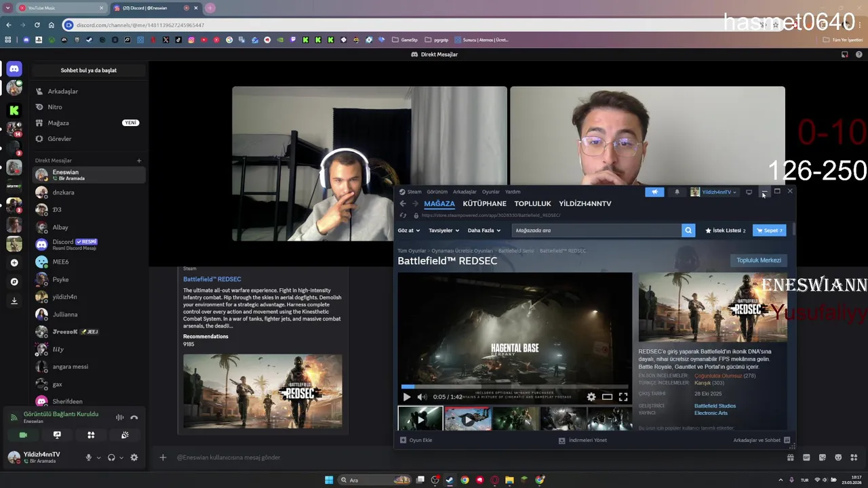Image resolution: width=868 pixels, height=488 pixels.
Task: Open Steam MAĞAZA tab
Action: 439,203
